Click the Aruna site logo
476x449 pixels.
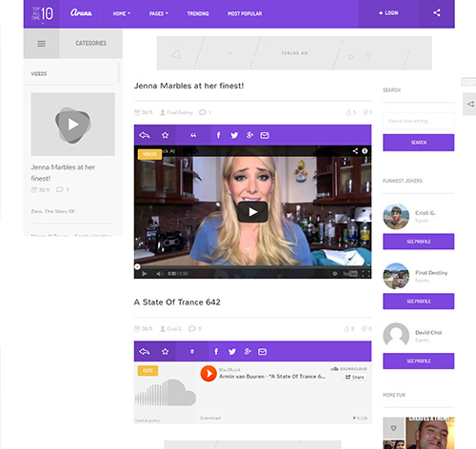pos(81,13)
